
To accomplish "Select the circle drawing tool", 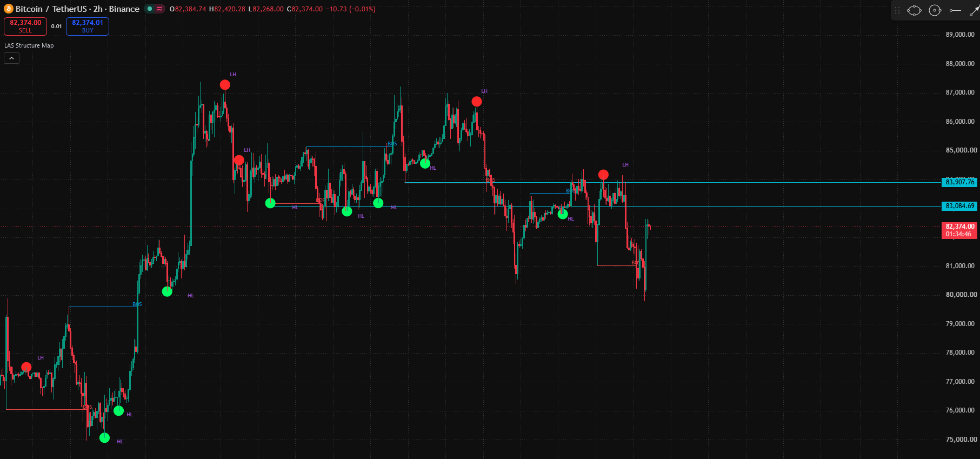I will coord(935,10).
